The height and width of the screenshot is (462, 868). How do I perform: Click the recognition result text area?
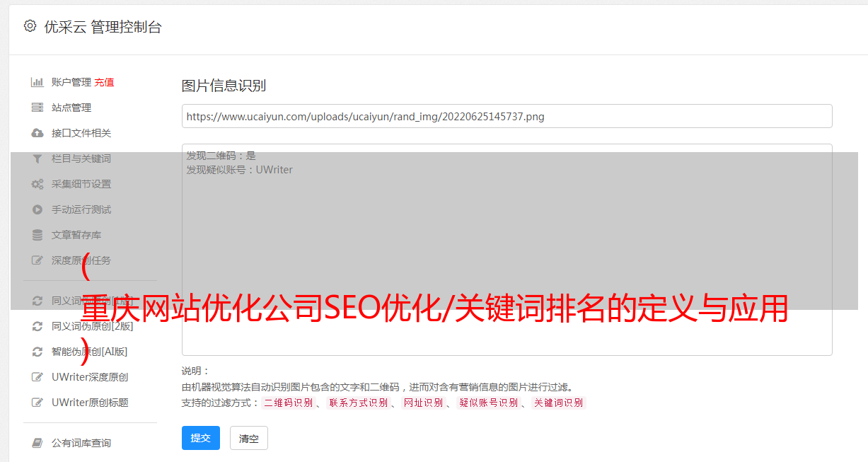pyautogui.click(x=507, y=250)
